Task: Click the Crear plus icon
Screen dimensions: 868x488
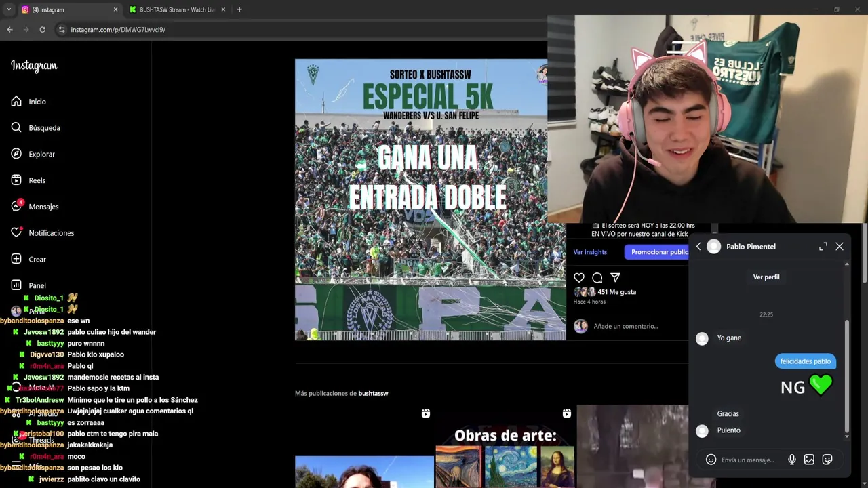Action: [16, 259]
